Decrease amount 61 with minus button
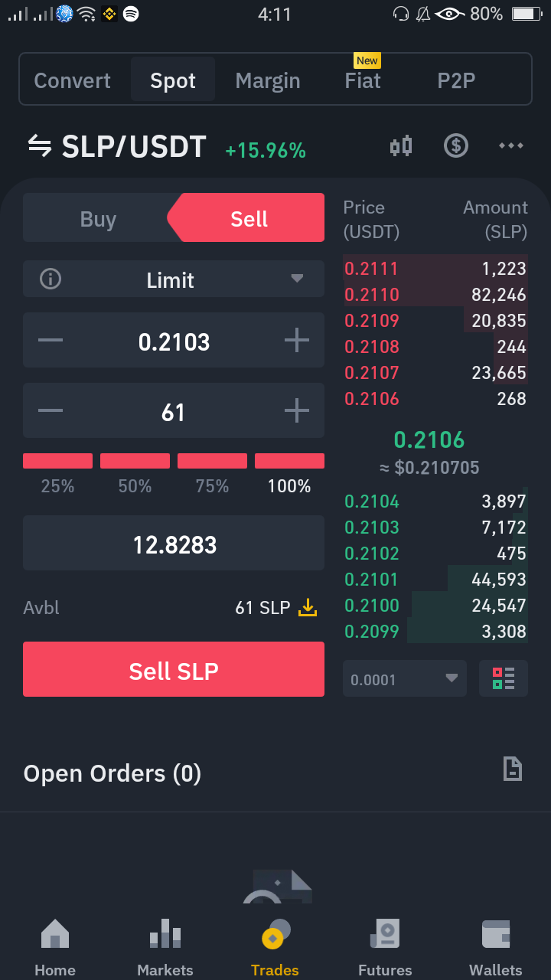The image size is (551, 980). pos(51,411)
